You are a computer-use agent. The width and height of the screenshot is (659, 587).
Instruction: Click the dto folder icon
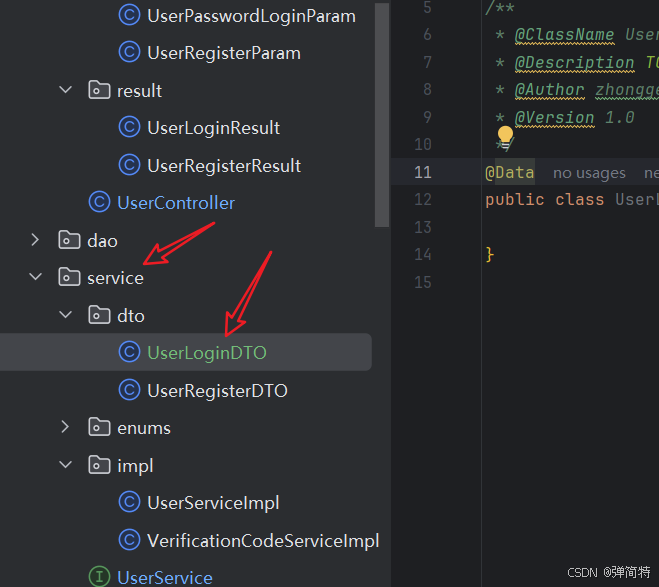[x=99, y=315]
